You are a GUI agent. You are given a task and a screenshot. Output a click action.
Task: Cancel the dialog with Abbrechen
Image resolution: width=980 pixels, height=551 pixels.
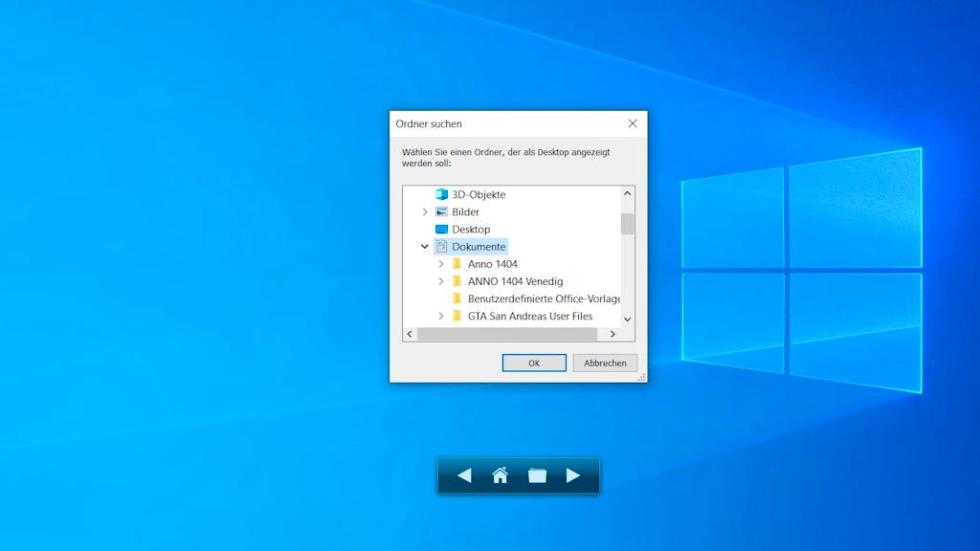(605, 363)
